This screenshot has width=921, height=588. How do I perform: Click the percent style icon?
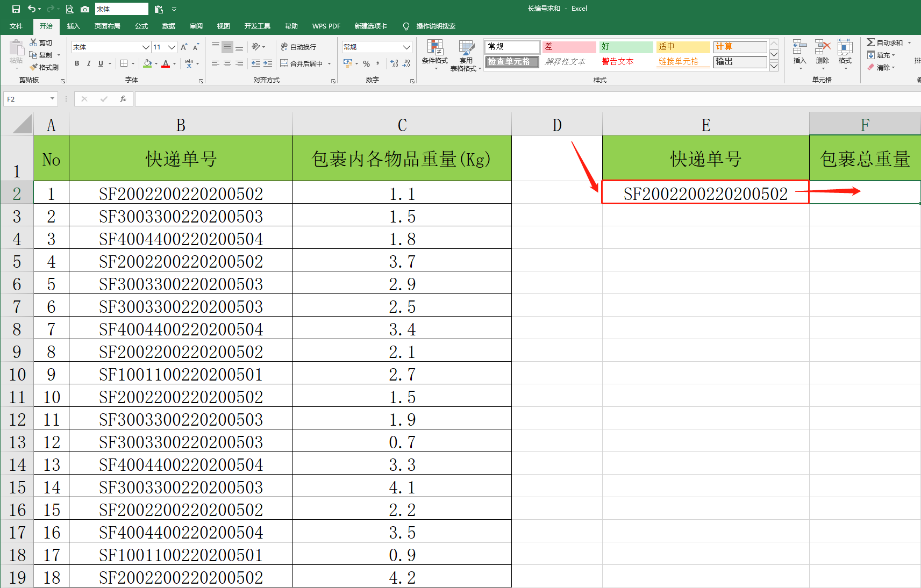click(x=366, y=63)
